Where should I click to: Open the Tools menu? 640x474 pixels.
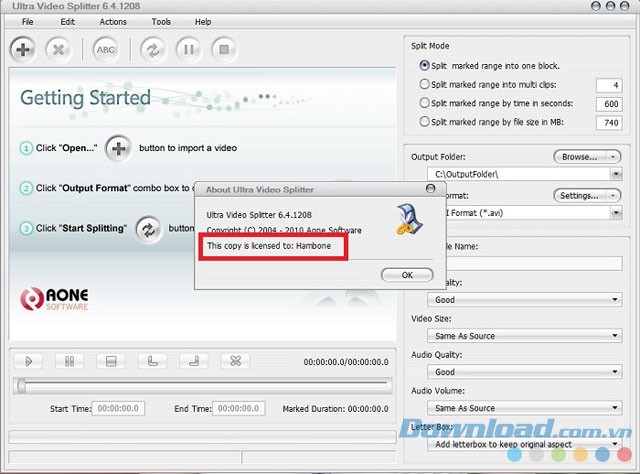[x=161, y=21]
